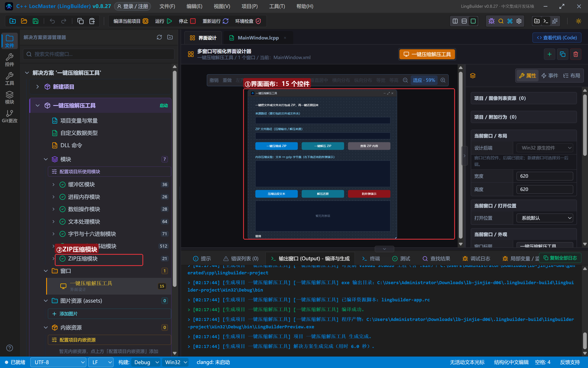Click the copy icon in top toolbar
Viewport: 588px width, 368px height.
(80, 21)
